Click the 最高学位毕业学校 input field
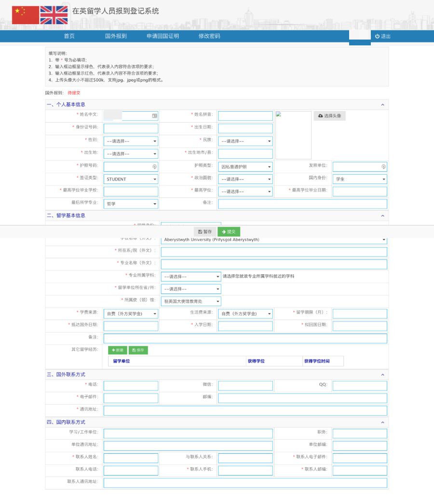Screen dimensions: 434x504 coord(131,192)
